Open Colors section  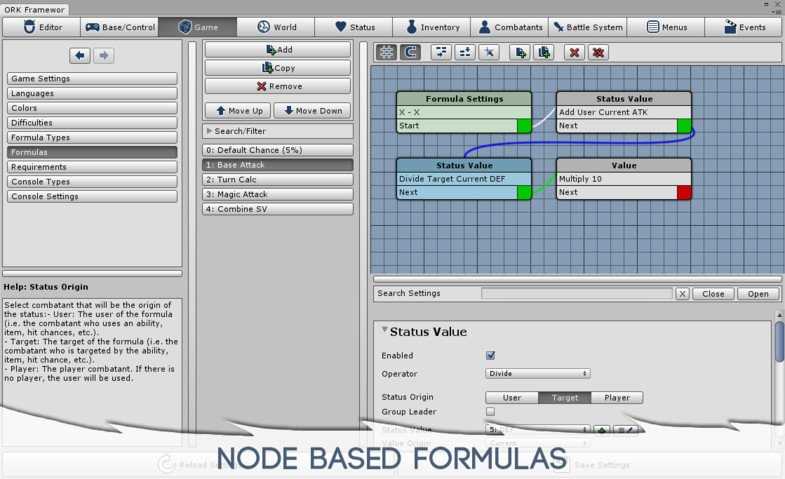(x=92, y=108)
